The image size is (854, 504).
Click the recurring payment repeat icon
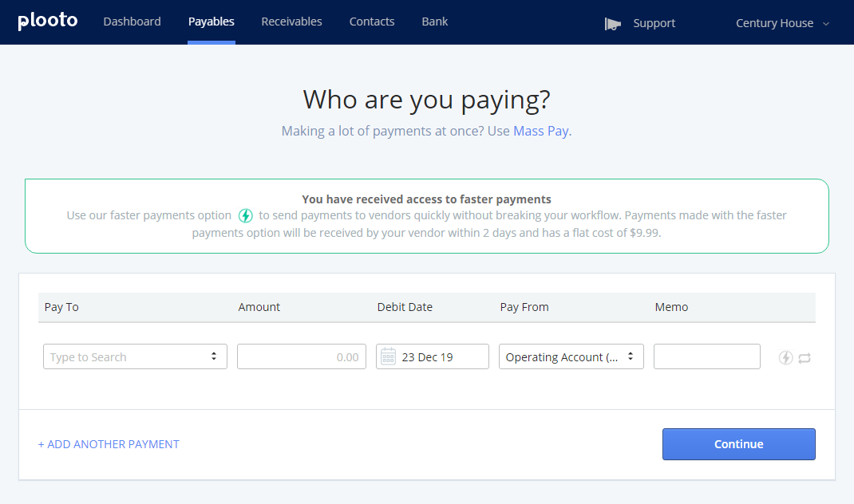click(806, 357)
